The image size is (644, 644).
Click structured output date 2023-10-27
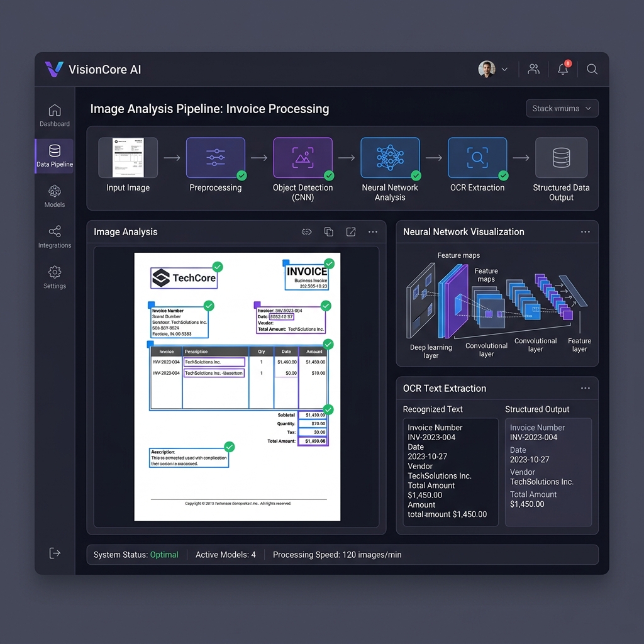click(530, 460)
